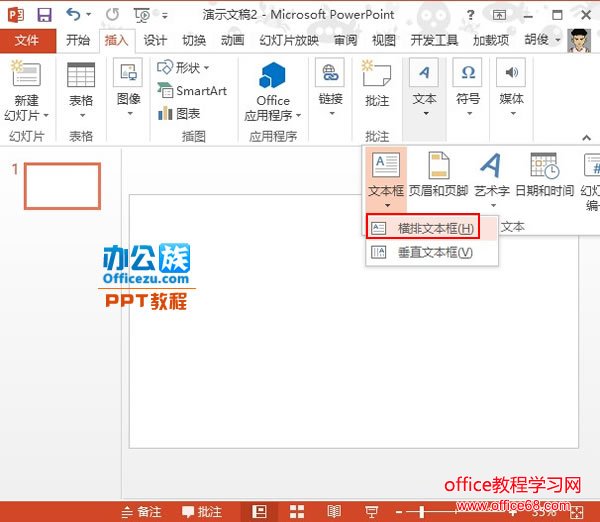
Task: Toggle the 备注 notes pane
Action: (x=141, y=512)
